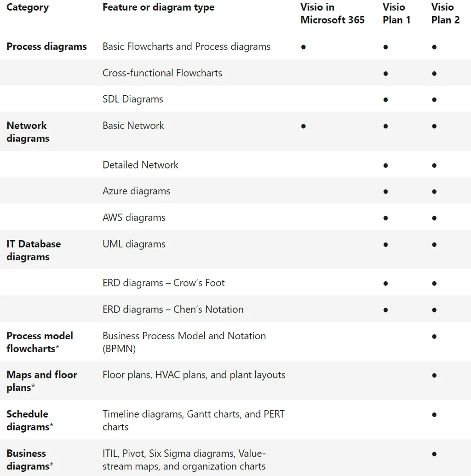Click the Visio Plan 2 bullet for Floor plans row
The height and width of the screenshot is (476, 471).
click(434, 376)
